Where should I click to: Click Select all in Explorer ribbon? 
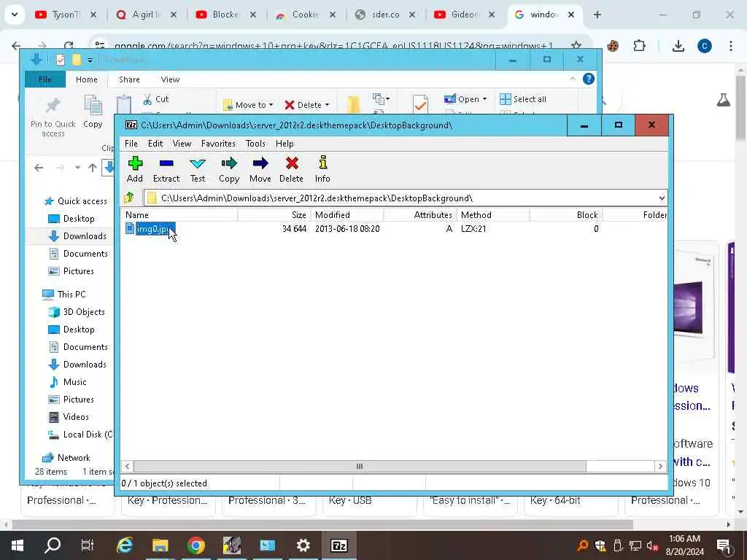pos(523,99)
